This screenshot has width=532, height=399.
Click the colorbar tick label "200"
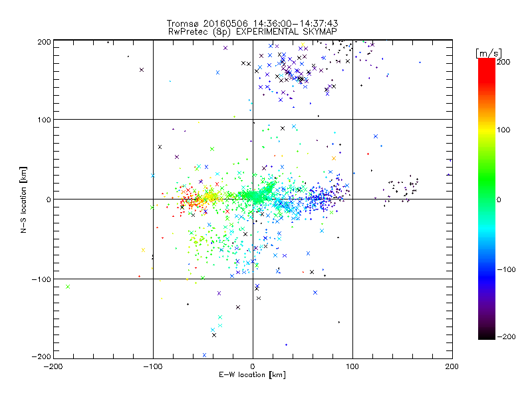click(503, 62)
